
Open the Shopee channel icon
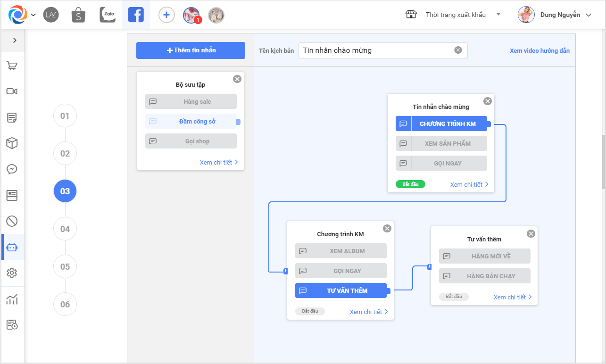pyautogui.click(x=79, y=15)
